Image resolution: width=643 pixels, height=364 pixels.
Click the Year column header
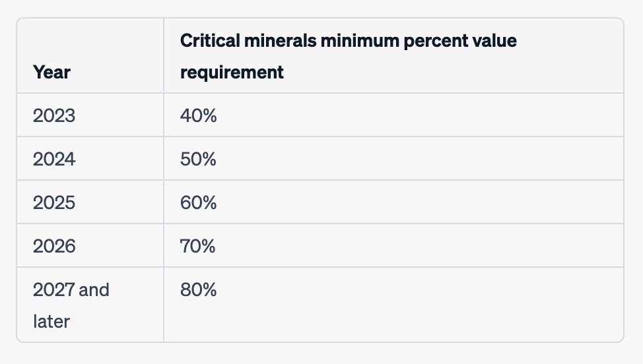pyautogui.click(x=51, y=72)
